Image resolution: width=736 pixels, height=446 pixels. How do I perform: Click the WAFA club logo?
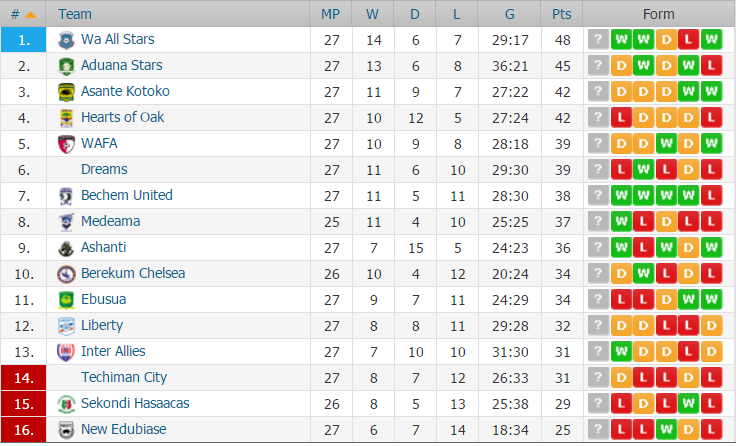pyautogui.click(x=66, y=144)
